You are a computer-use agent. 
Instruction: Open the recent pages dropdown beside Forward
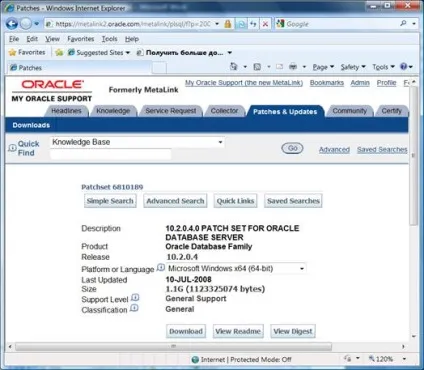click(x=36, y=24)
